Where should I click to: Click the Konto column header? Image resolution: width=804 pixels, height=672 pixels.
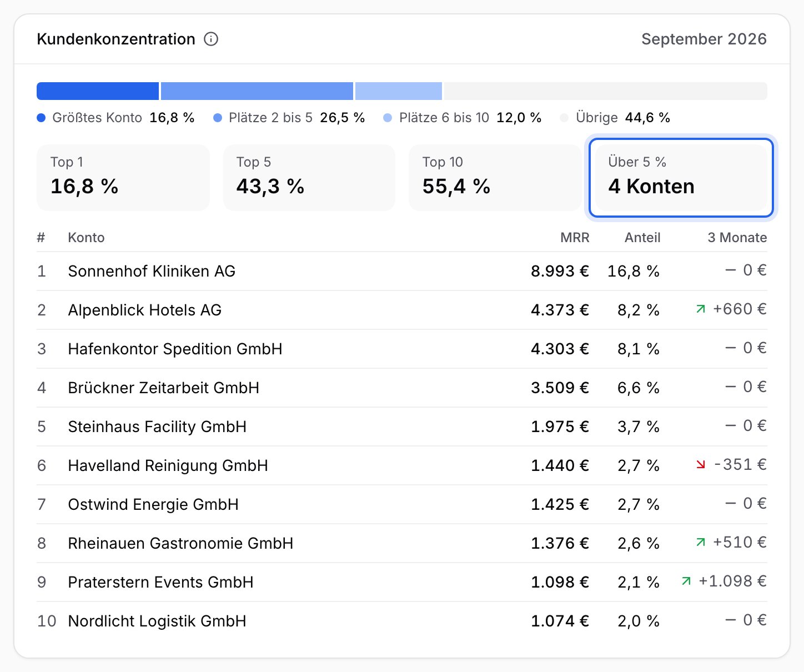click(x=86, y=238)
